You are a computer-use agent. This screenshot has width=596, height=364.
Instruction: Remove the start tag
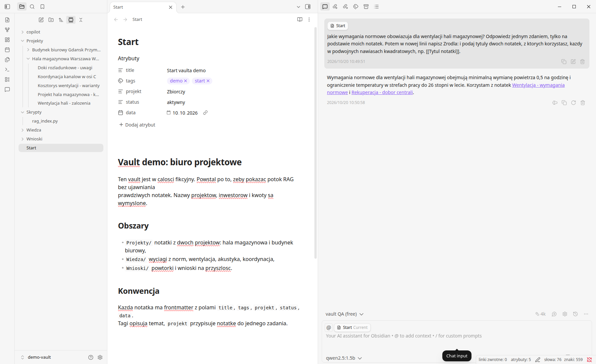(x=208, y=81)
